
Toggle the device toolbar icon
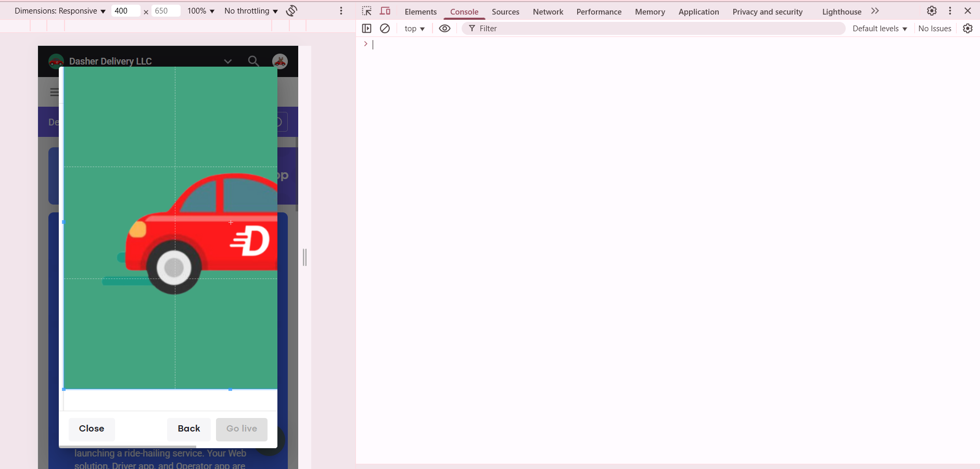pyautogui.click(x=385, y=11)
